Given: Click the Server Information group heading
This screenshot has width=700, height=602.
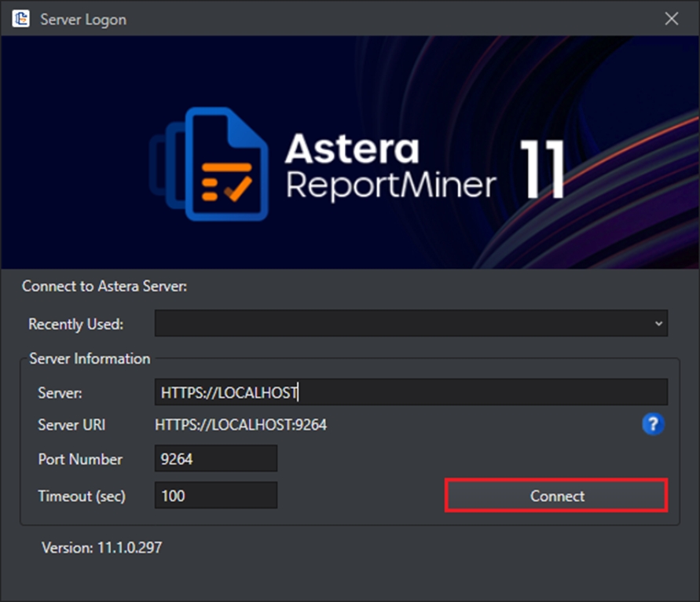Looking at the screenshot, I should (90, 358).
